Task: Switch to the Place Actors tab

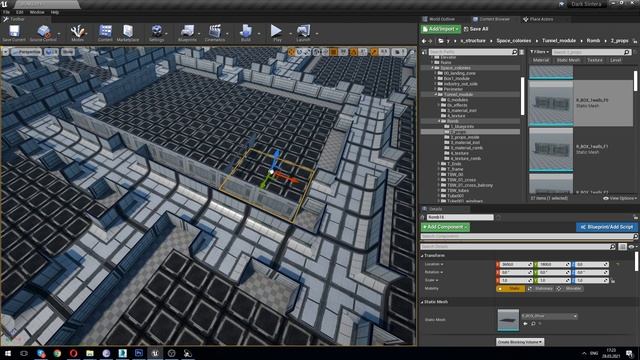Action: (541, 19)
